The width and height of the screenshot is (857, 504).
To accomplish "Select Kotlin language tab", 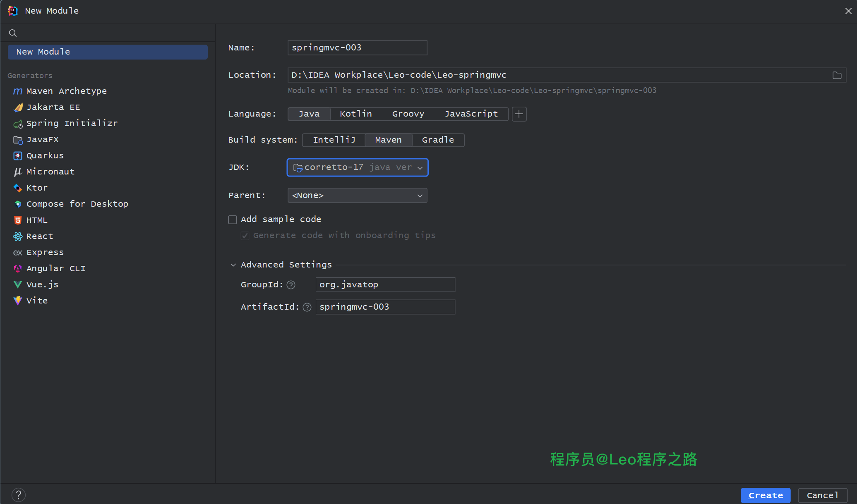I will [x=355, y=113].
